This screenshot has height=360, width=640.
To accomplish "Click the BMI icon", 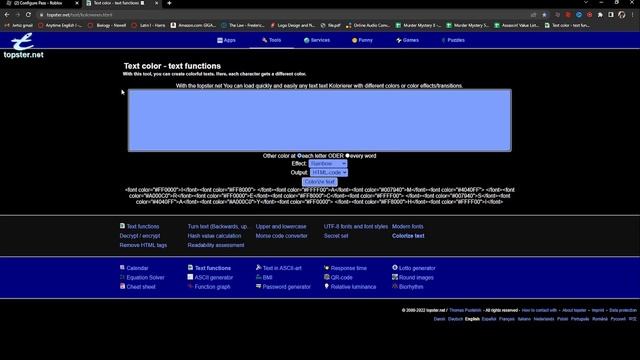I will tap(258, 277).
